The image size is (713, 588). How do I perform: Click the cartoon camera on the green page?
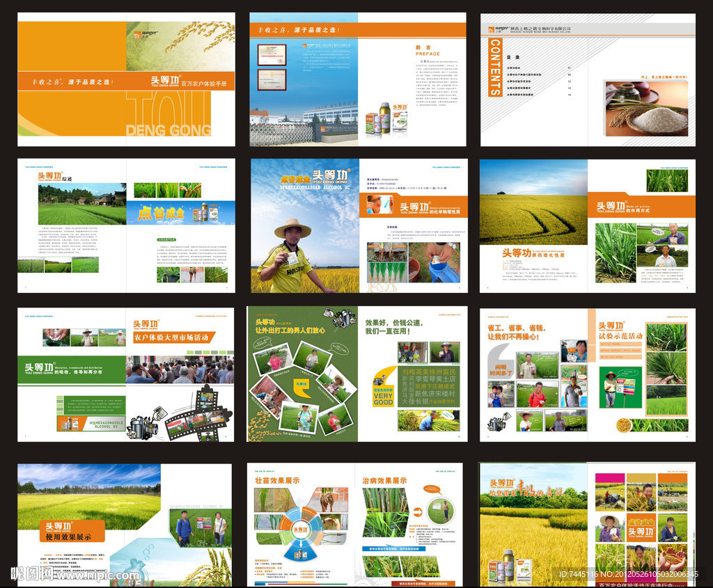tap(338, 317)
